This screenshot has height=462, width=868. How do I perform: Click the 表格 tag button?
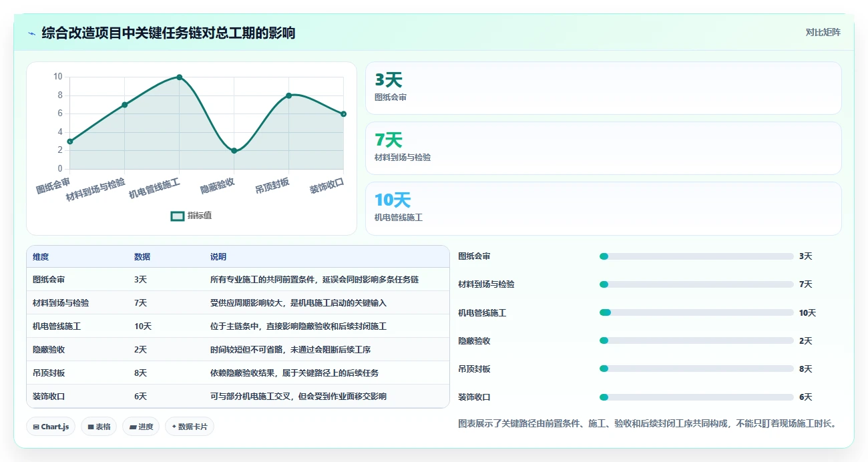coord(99,427)
